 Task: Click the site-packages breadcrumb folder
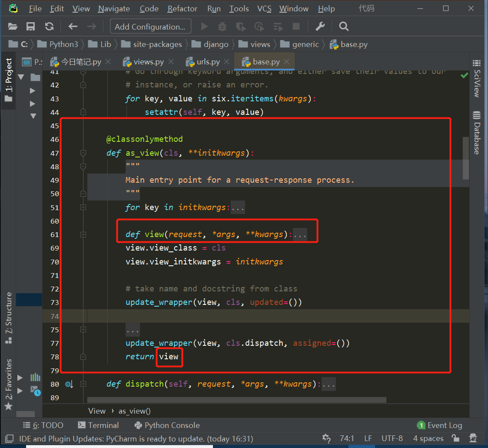[x=152, y=44]
